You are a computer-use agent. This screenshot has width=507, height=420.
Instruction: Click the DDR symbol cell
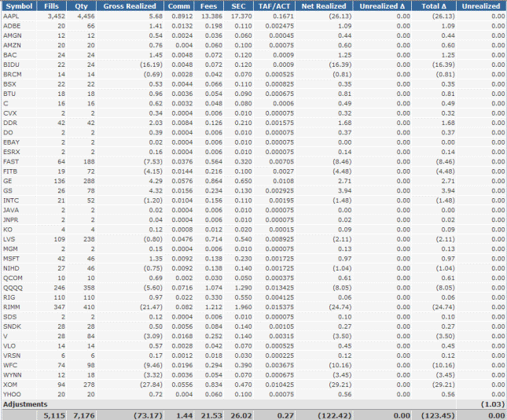[10, 123]
